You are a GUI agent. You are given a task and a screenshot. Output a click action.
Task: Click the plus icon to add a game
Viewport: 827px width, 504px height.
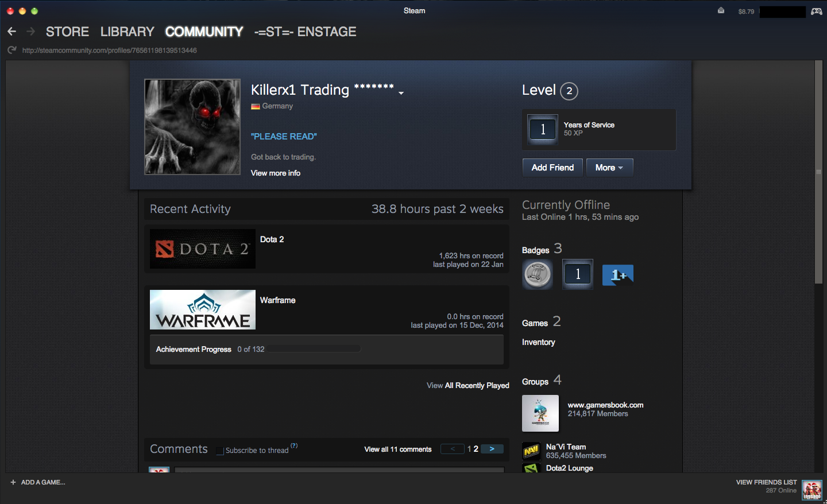click(x=13, y=482)
